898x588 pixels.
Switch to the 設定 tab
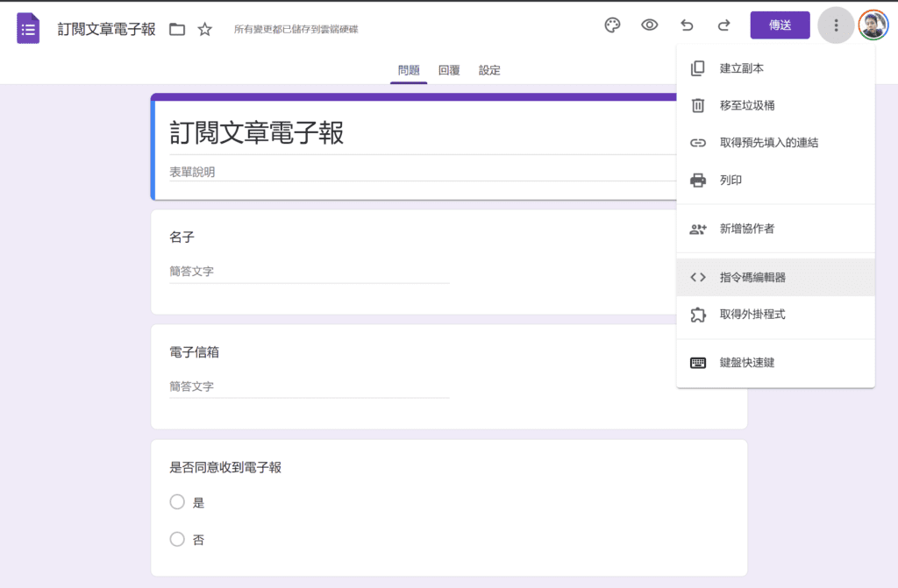coord(489,70)
